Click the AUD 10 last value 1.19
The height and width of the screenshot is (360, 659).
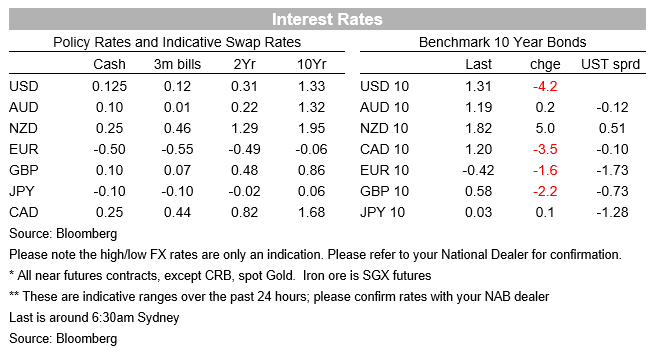[478, 107]
